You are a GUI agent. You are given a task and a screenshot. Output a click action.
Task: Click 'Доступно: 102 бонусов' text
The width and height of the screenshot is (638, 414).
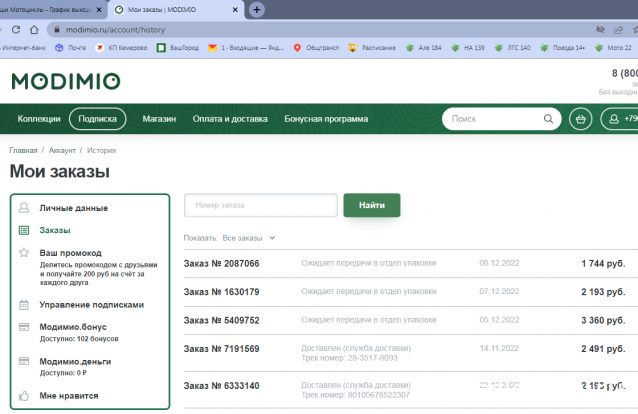coord(79,339)
